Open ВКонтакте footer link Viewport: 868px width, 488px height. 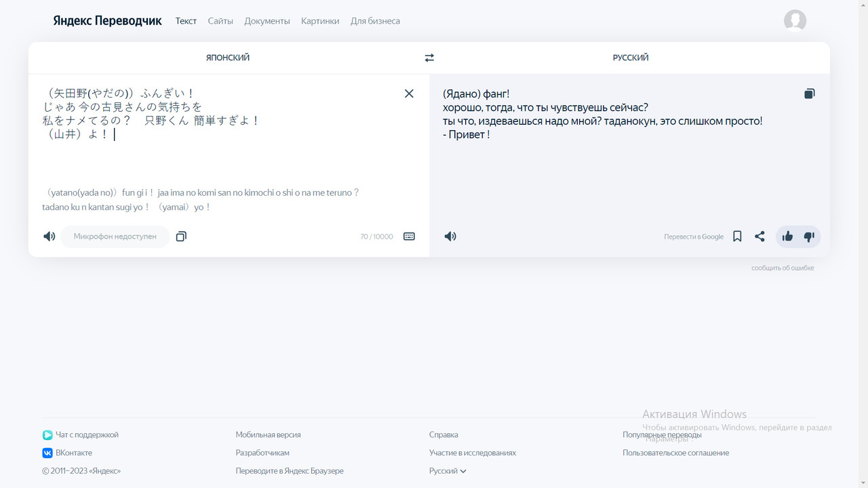(x=74, y=453)
